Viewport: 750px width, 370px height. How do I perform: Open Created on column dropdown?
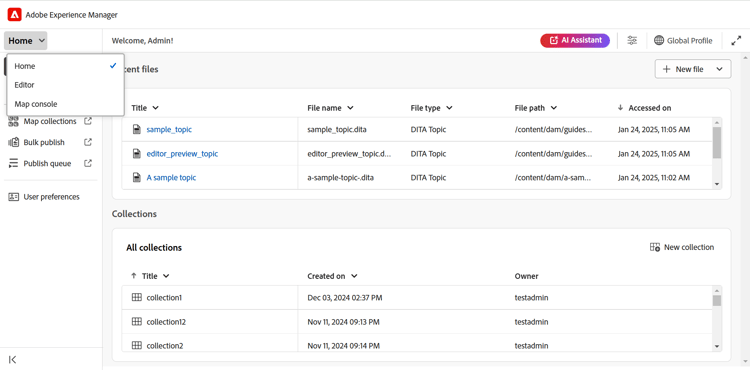coord(354,276)
